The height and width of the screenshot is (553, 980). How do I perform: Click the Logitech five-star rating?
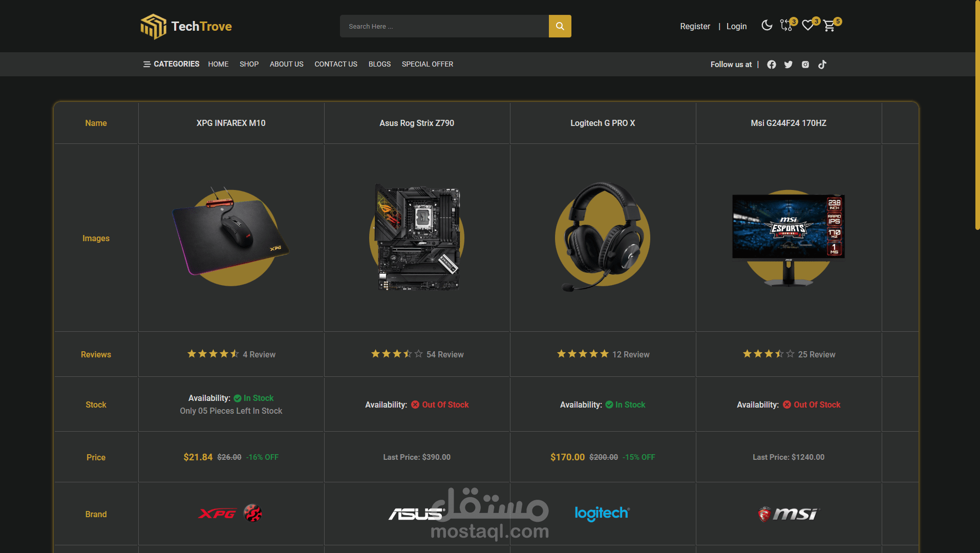(x=583, y=354)
